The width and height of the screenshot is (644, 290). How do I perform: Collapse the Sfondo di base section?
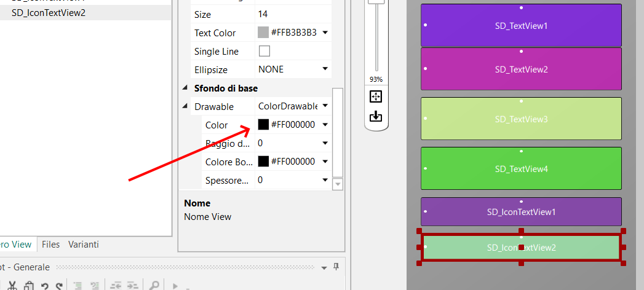(186, 88)
